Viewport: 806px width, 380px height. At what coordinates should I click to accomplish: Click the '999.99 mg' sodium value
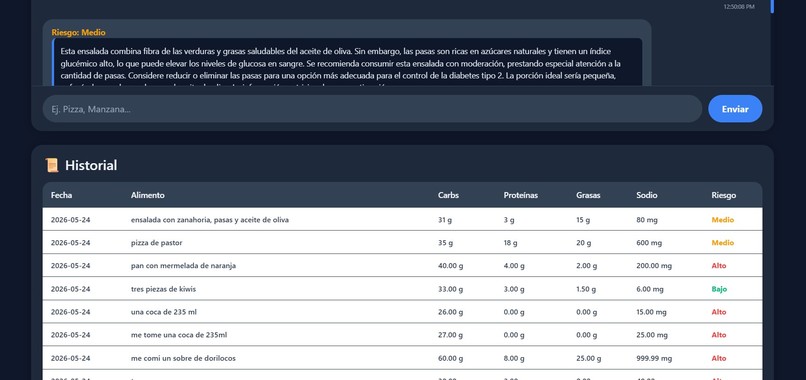click(654, 359)
